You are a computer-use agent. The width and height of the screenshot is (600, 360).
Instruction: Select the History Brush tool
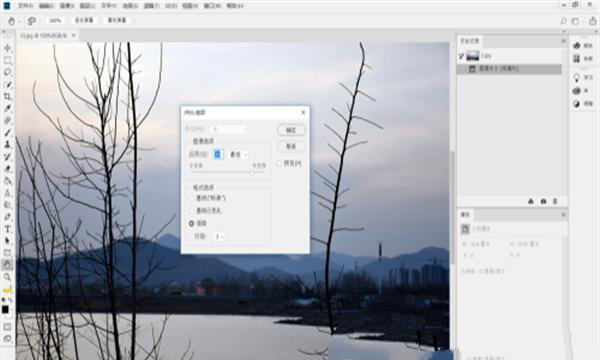click(x=8, y=156)
